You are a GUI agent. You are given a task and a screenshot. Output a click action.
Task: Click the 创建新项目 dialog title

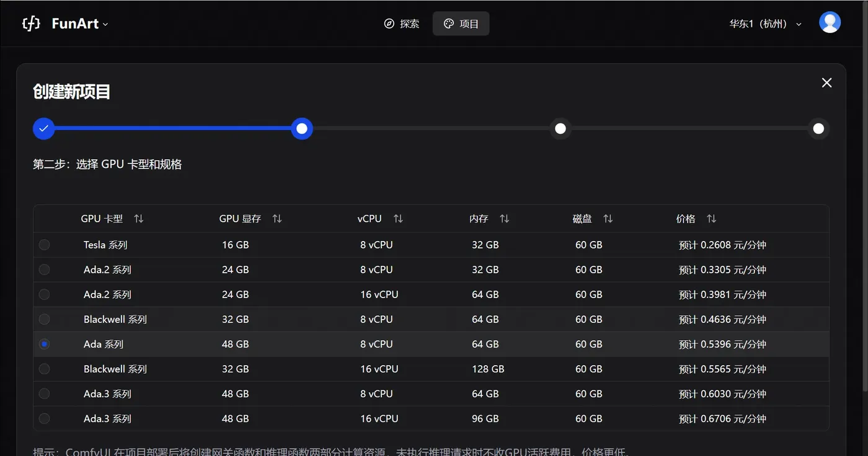click(x=72, y=92)
